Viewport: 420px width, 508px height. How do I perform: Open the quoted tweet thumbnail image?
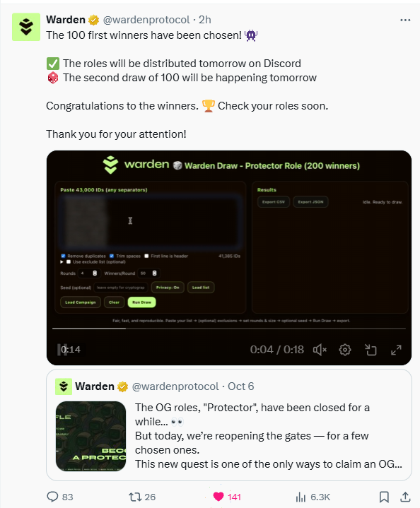pyautogui.click(x=91, y=436)
